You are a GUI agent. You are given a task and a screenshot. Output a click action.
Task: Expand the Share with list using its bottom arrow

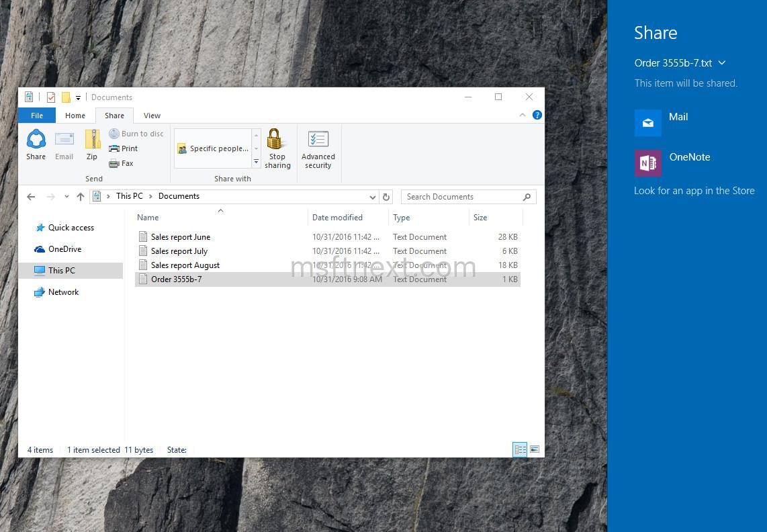coord(256,162)
